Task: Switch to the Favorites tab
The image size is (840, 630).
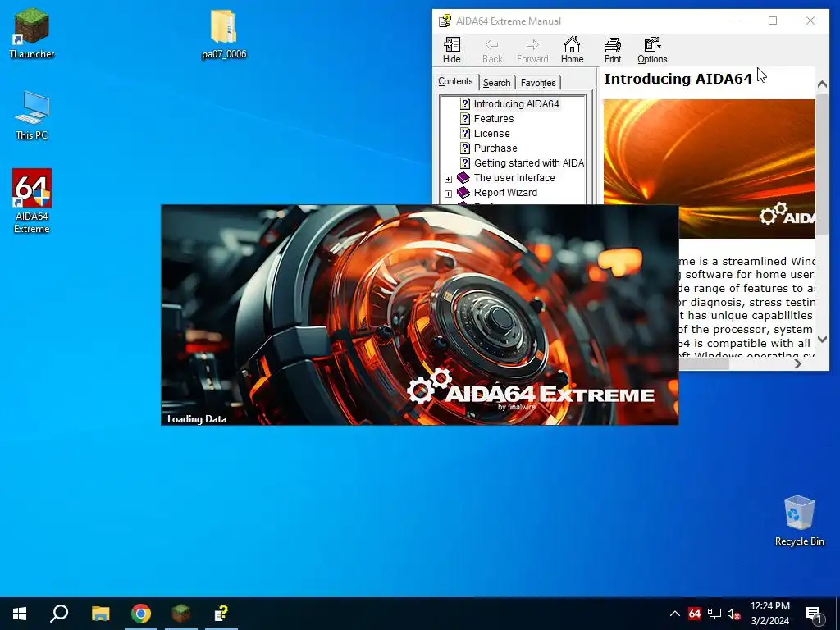Action: click(x=538, y=83)
